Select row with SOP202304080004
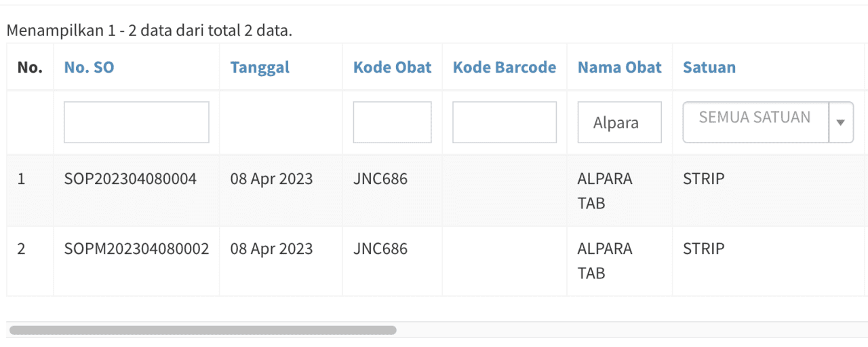 pyautogui.click(x=434, y=191)
